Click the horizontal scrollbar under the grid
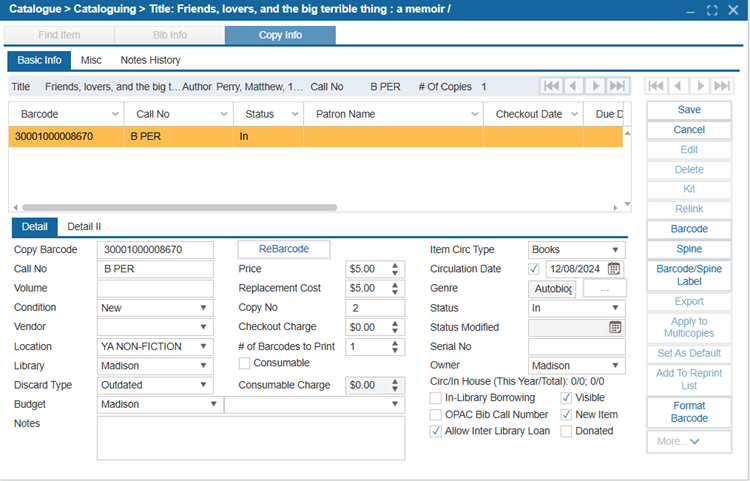The image size is (750, 481). click(180, 208)
